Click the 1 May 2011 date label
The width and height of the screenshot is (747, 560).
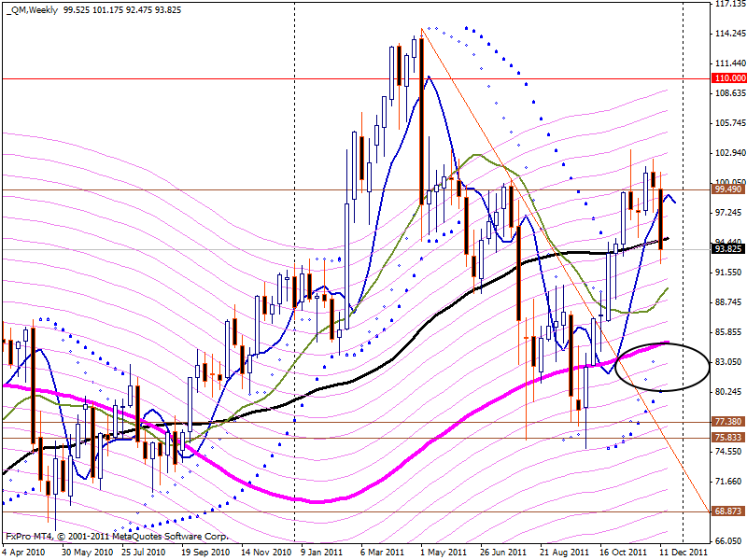click(x=443, y=553)
